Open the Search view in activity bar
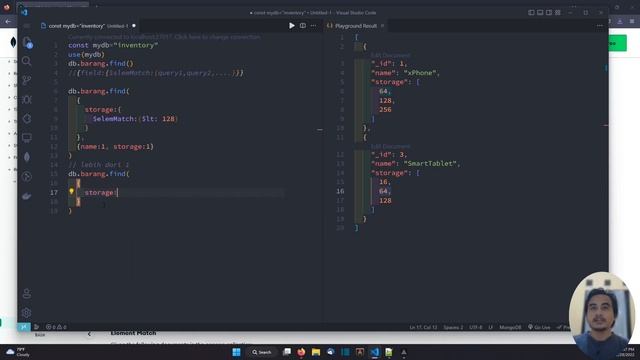640x360 pixels. click(27, 61)
